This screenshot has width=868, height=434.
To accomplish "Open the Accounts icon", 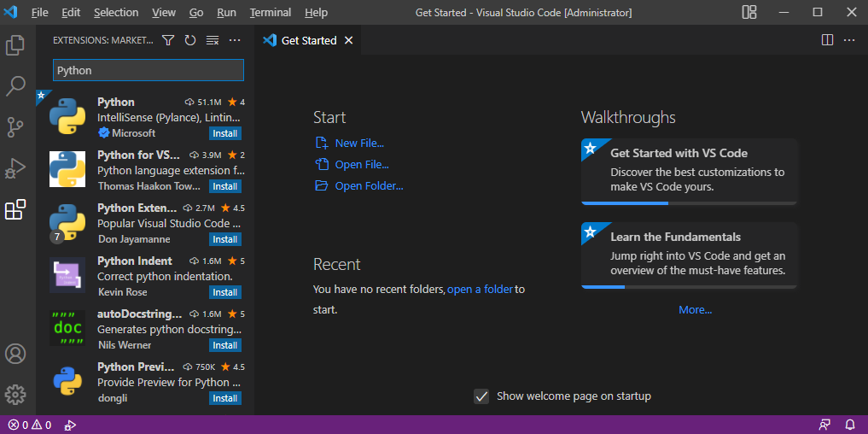I will click(x=15, y=354).
